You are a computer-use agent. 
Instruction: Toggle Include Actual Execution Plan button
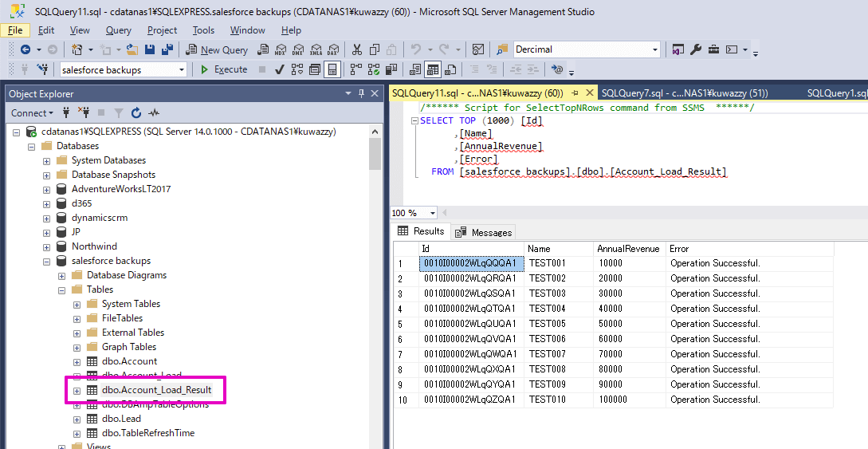click(355, 69)
